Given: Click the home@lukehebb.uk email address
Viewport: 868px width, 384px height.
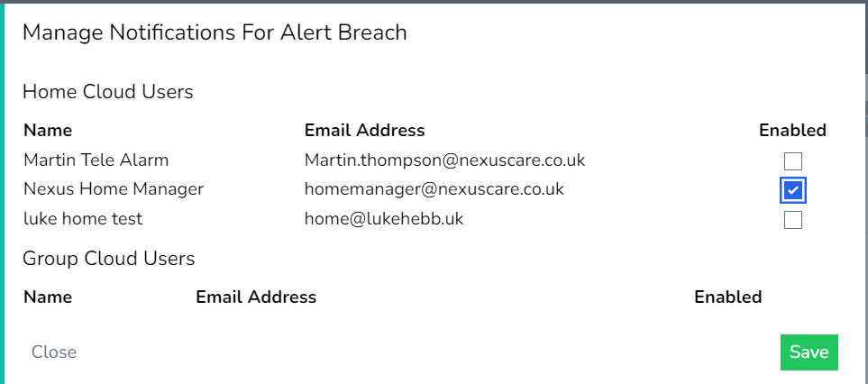Looking at the screenshot, I should (384, 219).
